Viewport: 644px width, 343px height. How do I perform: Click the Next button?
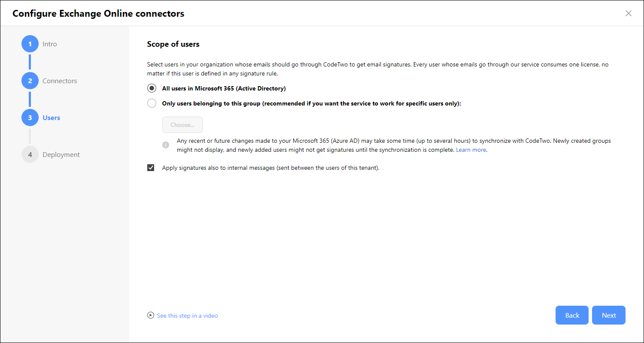tap(609, 315)
